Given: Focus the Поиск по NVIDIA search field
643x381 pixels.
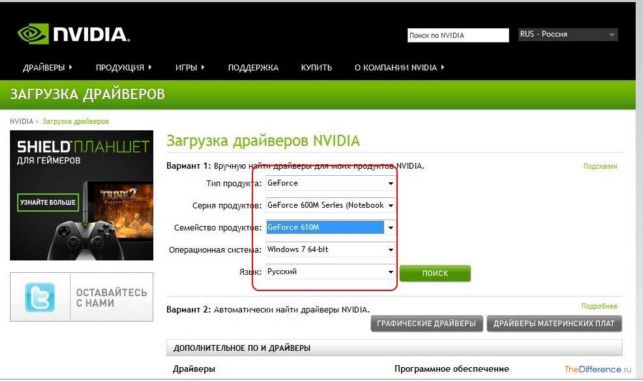Looking at the screenshot, I should coord(458,35).
